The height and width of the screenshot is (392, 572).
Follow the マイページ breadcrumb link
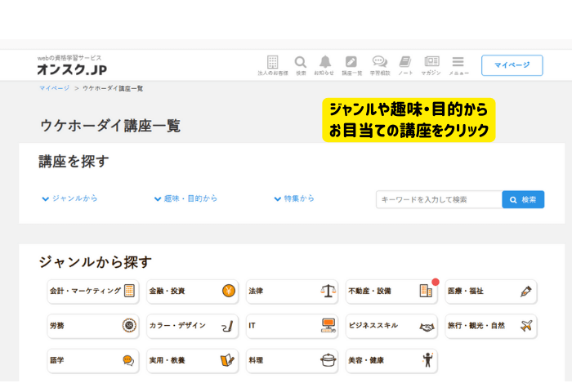[54, 87]
